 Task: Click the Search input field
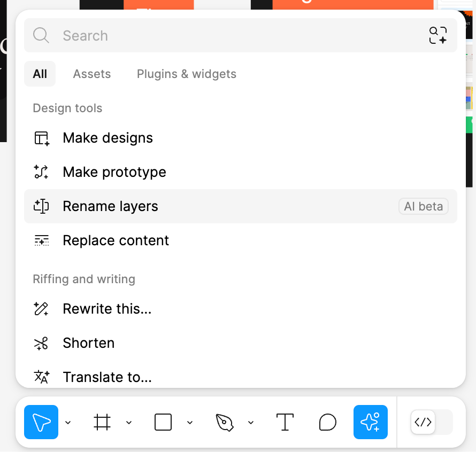click(x=241, y=35)
